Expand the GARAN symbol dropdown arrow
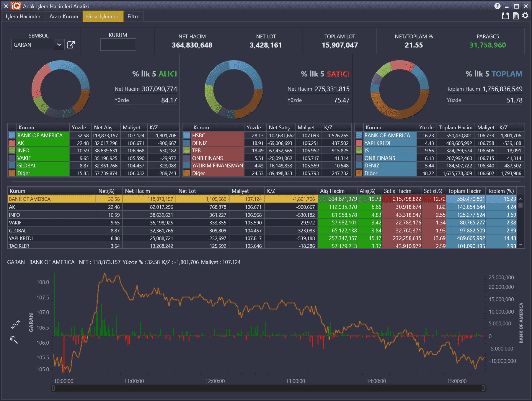This screenshot has height=401, width=532. 59,45
